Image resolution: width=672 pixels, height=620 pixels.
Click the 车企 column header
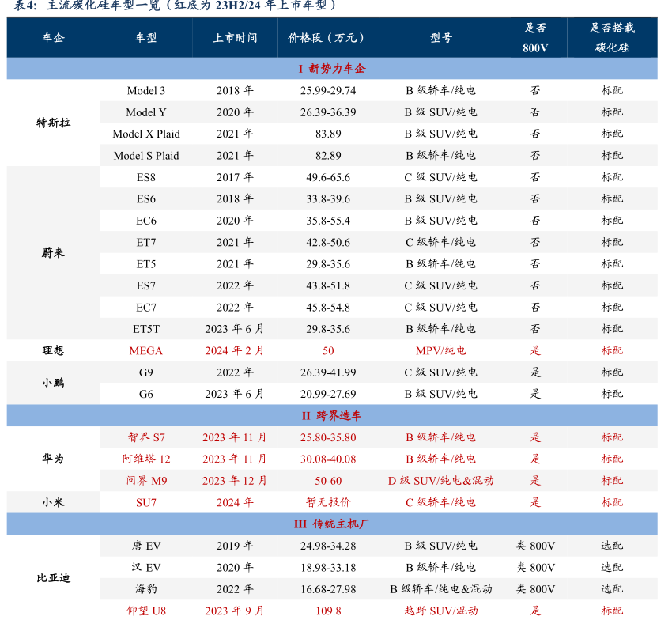(x=53, y=38)
